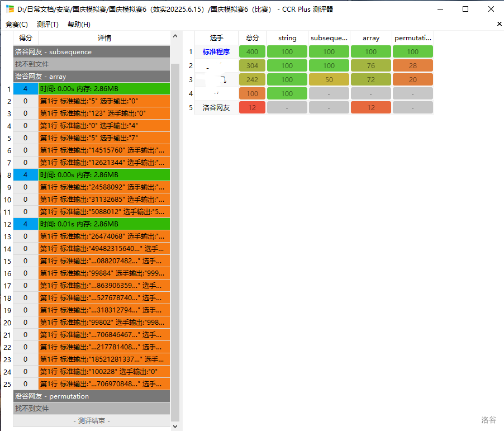Select the string problem column header

(287, 38)
